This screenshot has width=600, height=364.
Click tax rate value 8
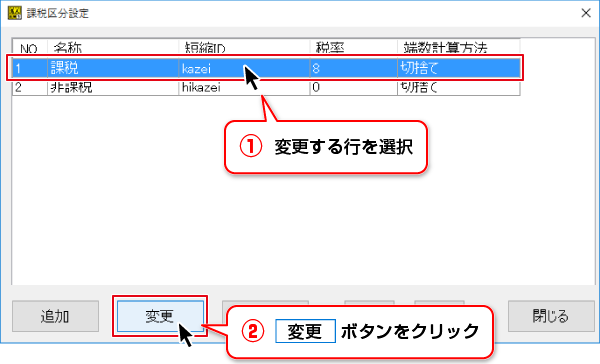point(354,68)
